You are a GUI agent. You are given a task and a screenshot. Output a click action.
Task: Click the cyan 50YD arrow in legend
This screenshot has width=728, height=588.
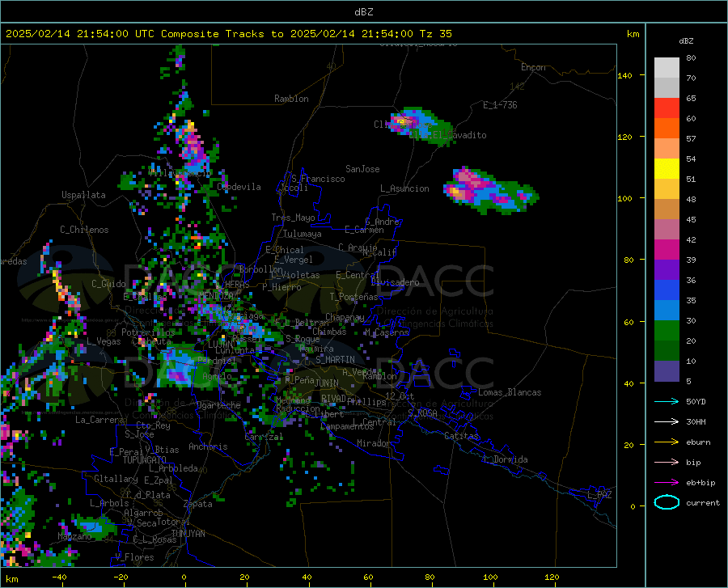click(x=667, y=401)
